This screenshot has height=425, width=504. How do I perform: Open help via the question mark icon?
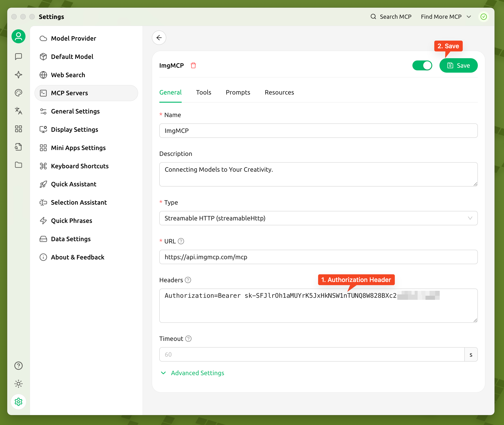[x=18, y=366]
